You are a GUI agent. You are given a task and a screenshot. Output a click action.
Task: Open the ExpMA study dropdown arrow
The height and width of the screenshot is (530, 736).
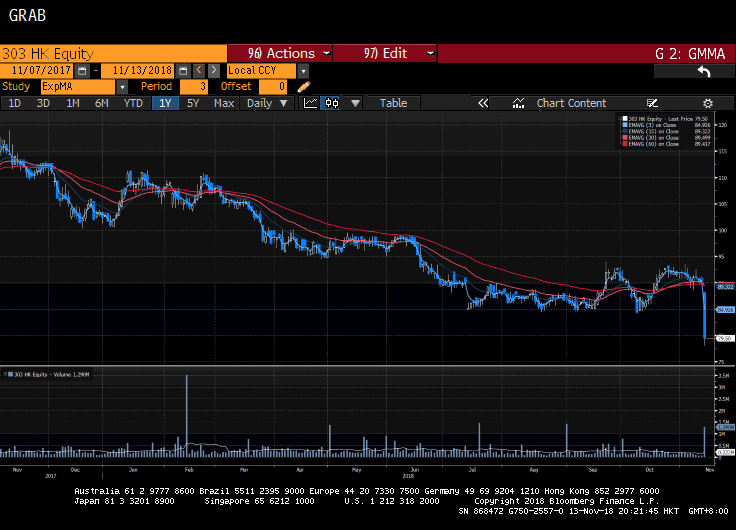pyautogui.click(x=122, y=87)
